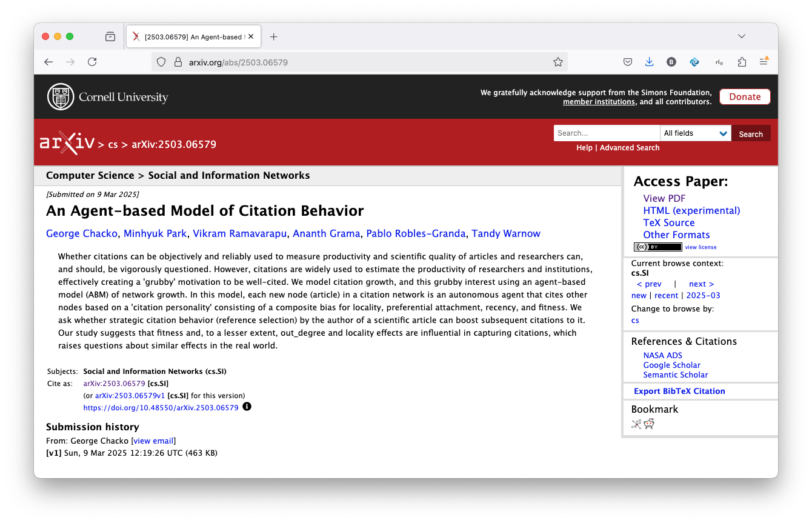The image size is (812, 523).
Task: Go to the cs breadcrumb link
Action: pos(113,145)
